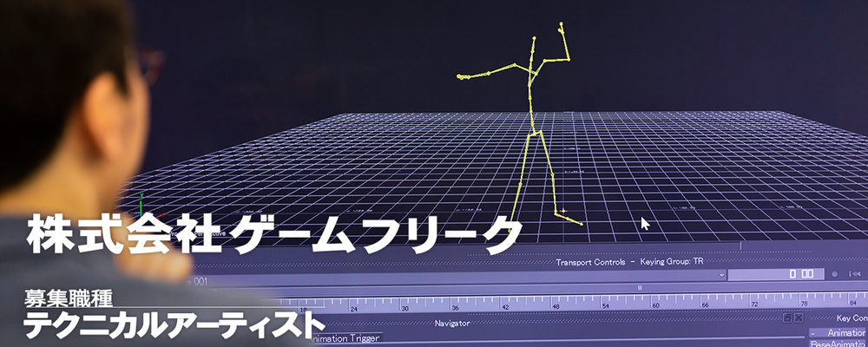The height and width of the screenshot is (347, 868).
Task: Click the Navigator panel title
Action: tap(452, 324)
